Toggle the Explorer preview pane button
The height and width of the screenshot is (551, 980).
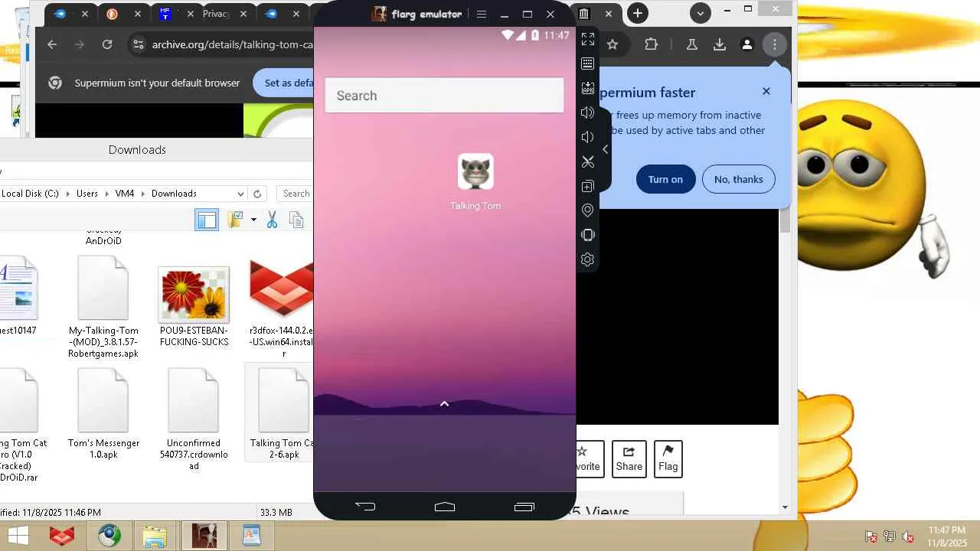click(207, 220)
